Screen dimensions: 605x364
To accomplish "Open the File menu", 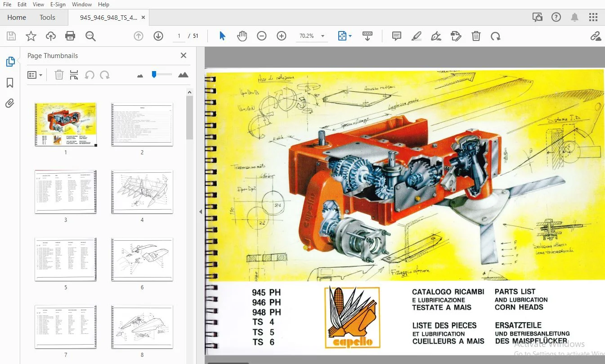I will point(7,4).
